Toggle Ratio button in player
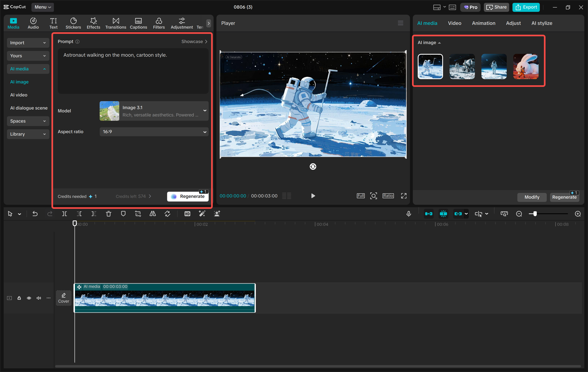This screenshot has height=372, width=588. [x=388, y=196]
